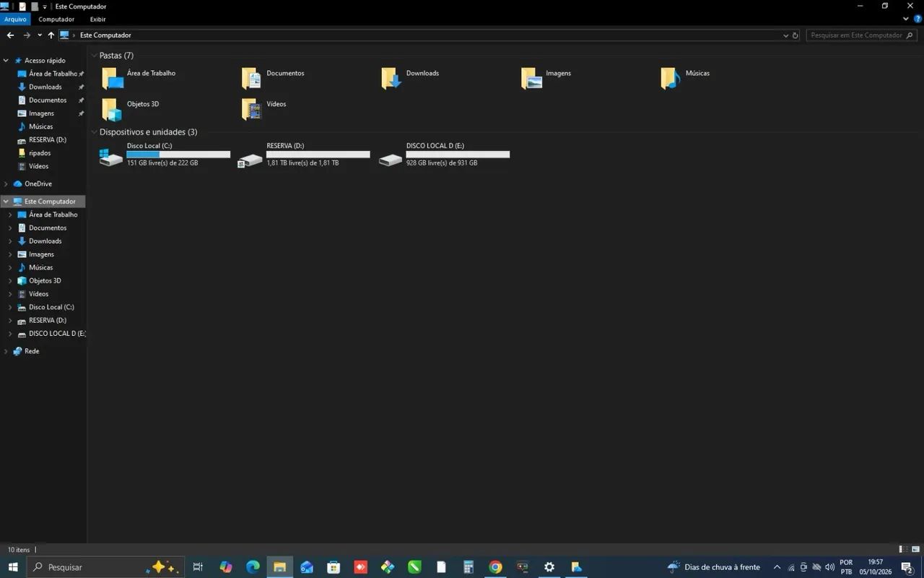Click the help question mark icon
Viewport: 924px width, 578px height.
[x=917, y=19]
